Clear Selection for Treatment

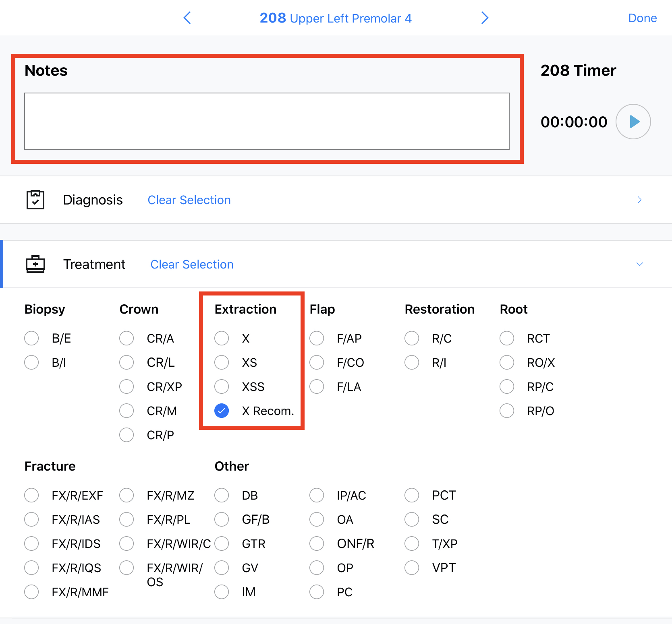(192, 264)
